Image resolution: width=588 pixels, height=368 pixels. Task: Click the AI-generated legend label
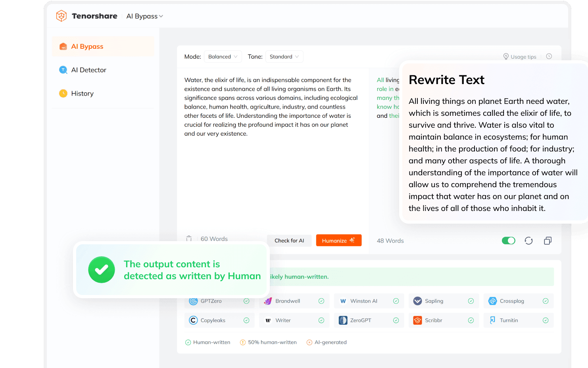331,342
